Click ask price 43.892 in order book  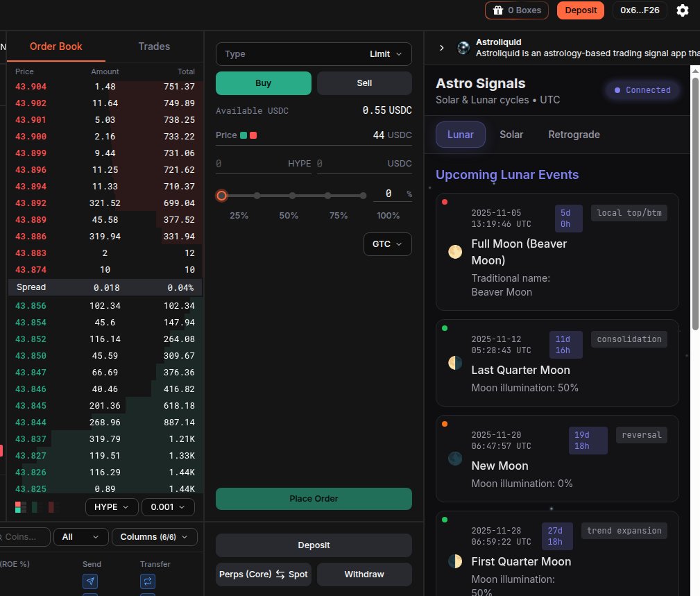31,203
